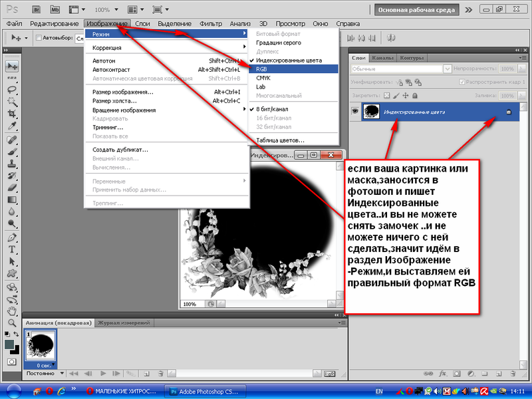Select the Custom Shape tool
Image resolution: width=532 pixels, height=399 pixels.
pyautogui.click(x=12, y=273)
